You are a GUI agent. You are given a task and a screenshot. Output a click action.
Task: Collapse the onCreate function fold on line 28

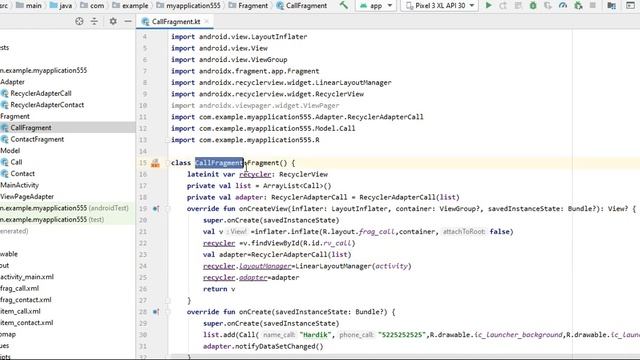[x=167, y=312]
